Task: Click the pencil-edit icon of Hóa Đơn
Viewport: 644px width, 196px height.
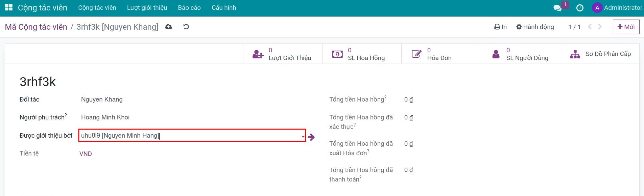Action: tap(416, 54)
